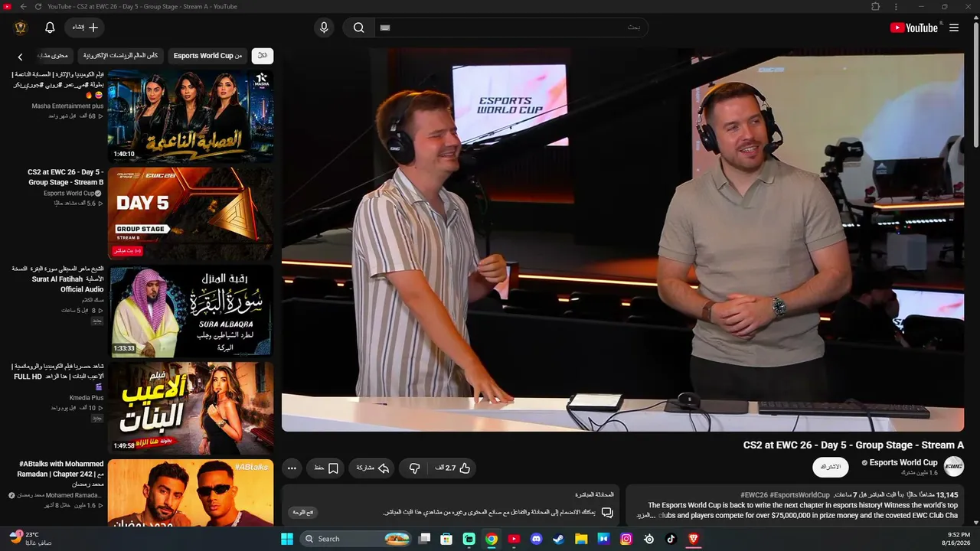Click the Windows taskbar Search box
This screenshot has height=551, width=980.
coord(357,539)
